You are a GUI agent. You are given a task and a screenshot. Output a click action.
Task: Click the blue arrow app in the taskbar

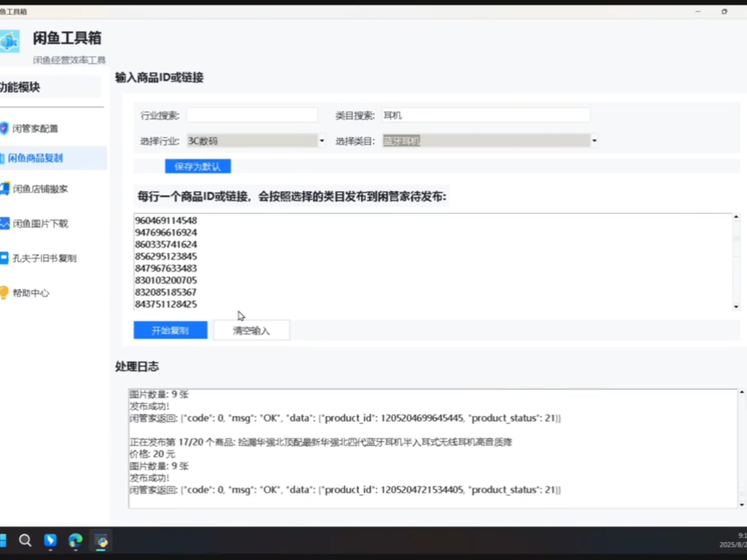(x=50, y=540)
